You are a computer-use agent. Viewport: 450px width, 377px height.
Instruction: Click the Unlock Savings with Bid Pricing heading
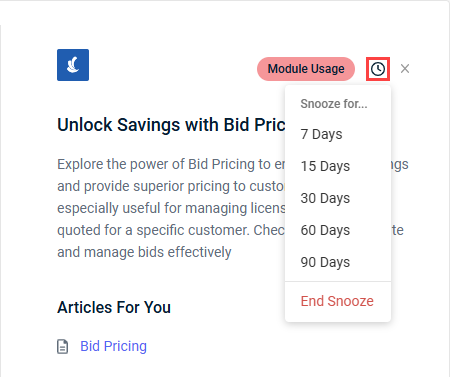click(x=171, y=125)
